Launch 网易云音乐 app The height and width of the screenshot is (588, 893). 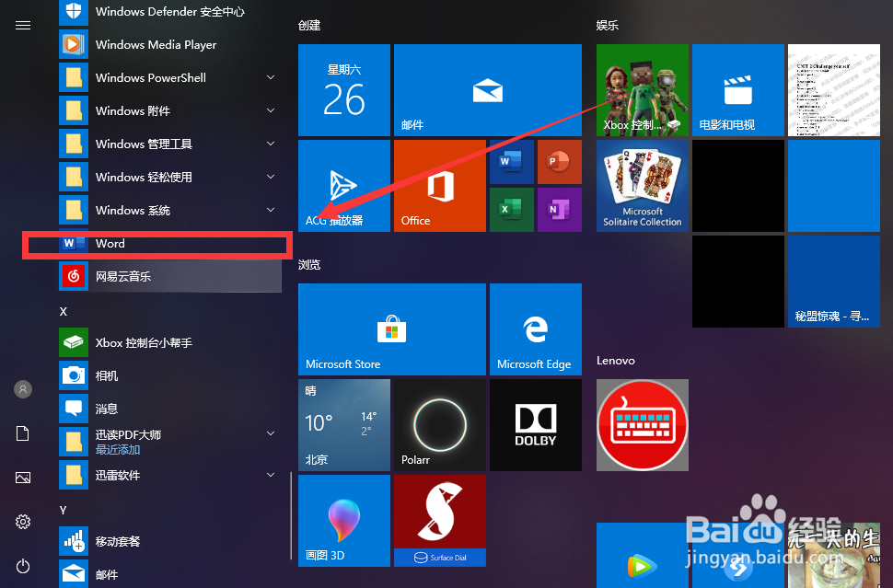[169, 276]
